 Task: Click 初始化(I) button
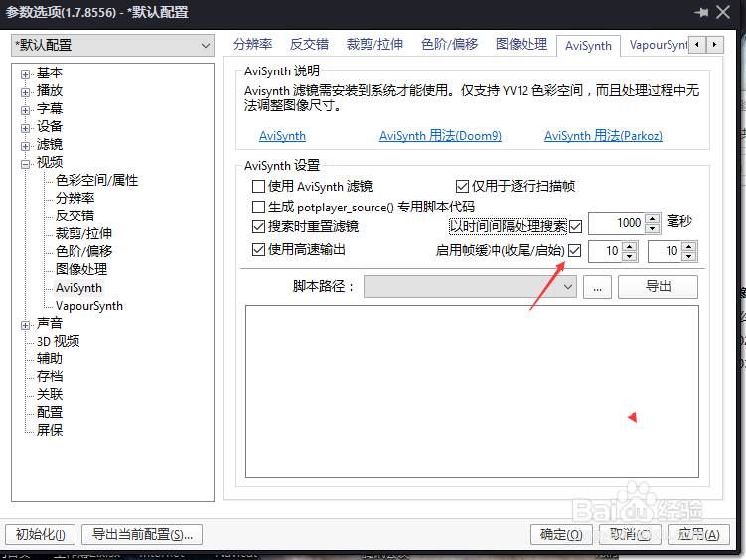coord(40,535)
